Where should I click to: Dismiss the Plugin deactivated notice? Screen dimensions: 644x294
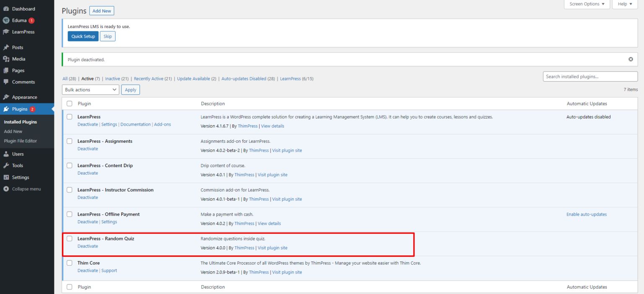631,59
